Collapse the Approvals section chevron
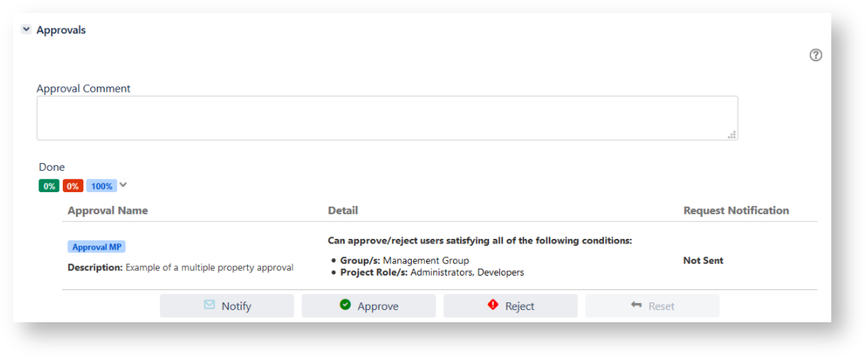868x359 pixels. (x=26, y=30)
